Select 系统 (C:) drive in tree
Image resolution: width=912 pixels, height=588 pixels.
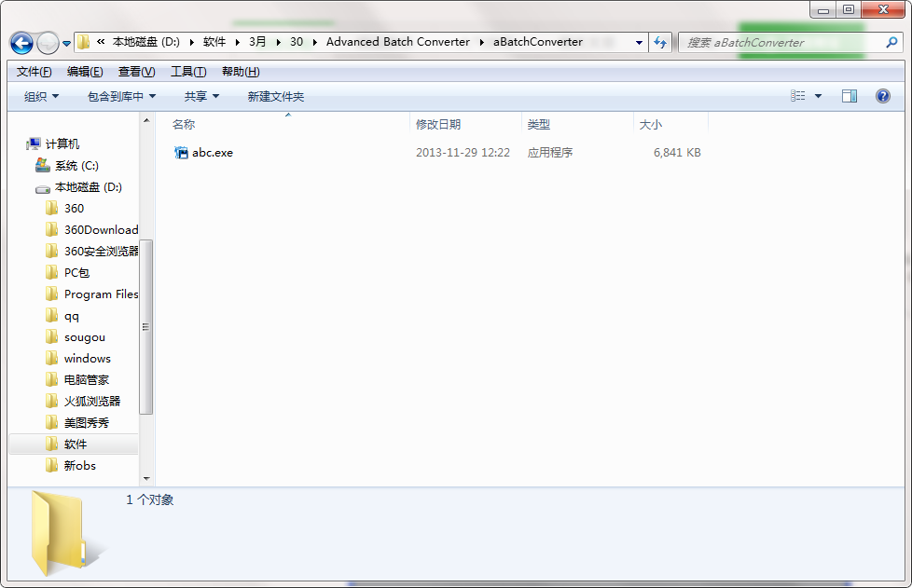tap(76, 166)
